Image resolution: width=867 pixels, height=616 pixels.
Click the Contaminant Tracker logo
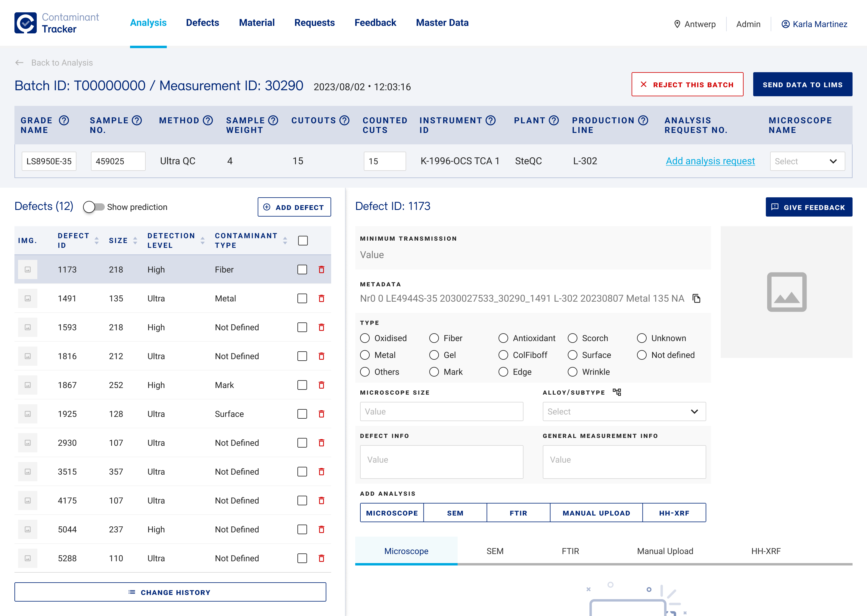click(x=25, y=23)
